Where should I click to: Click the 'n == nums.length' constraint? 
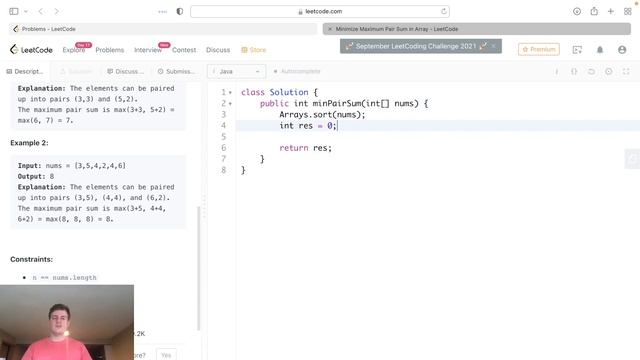coord(64,278)
